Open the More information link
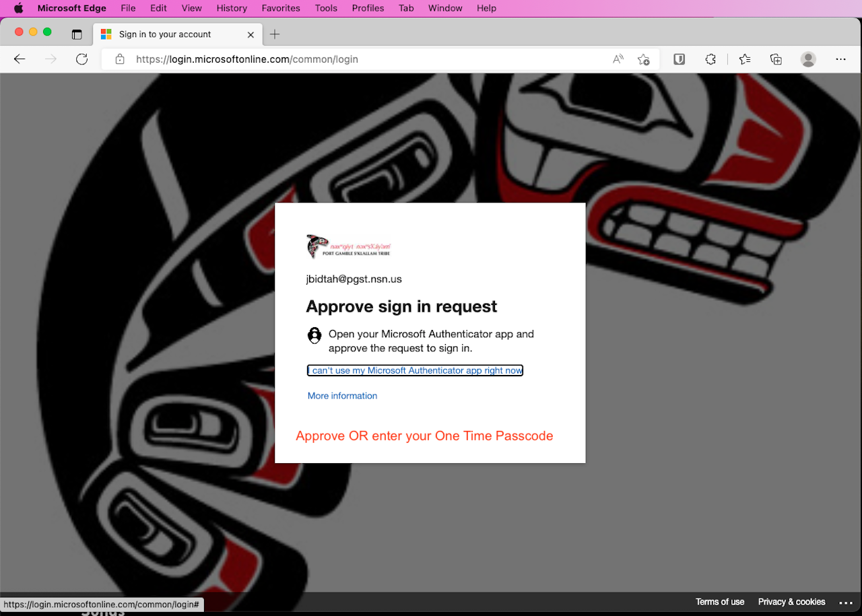Viewport: 862px width, 616px height. point(342,396)
